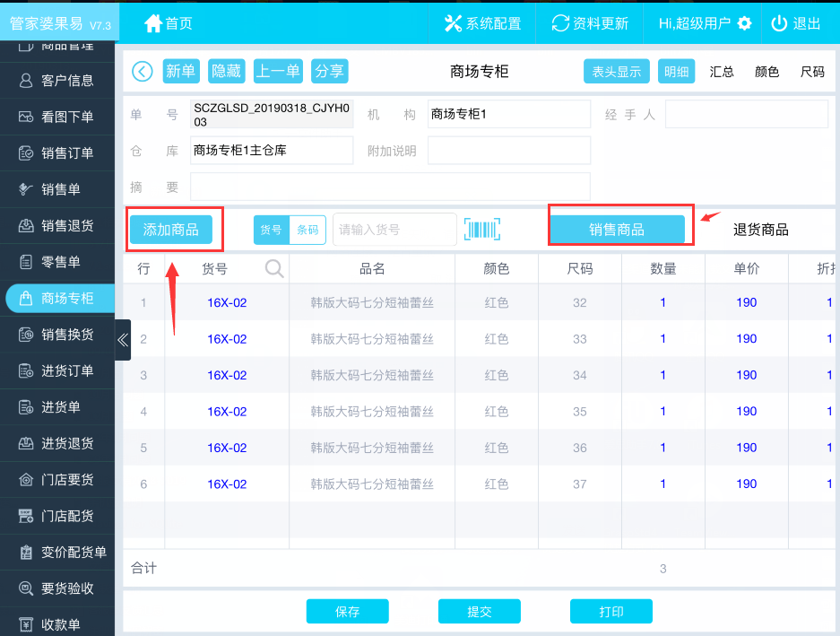The width and height of the screenshot is (840, 636).
Task: Open 销售退货 in sidebar
Action: [56, 225]
